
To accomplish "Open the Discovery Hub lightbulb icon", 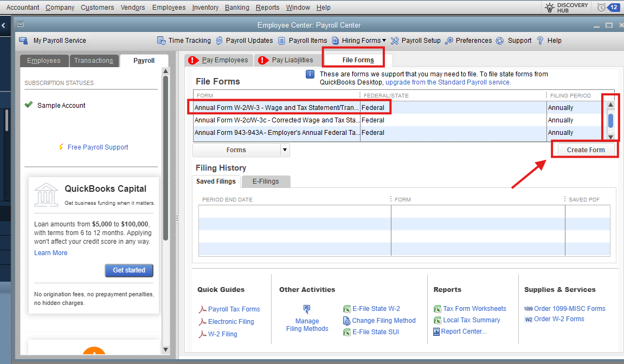I will (x=550, y=7).
